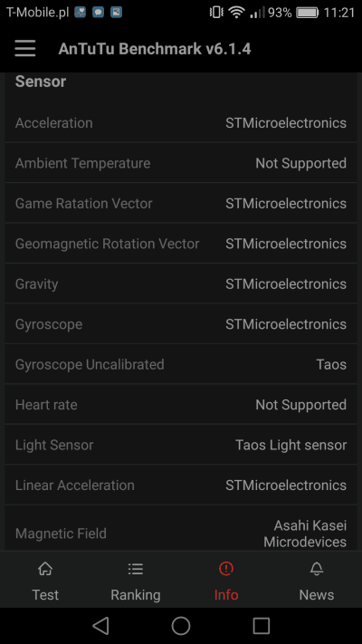Open the Ranking list icon
Image resolution: width=362 pixels, height=644 pixels.
pyautogui.click(x=136, y=569)
